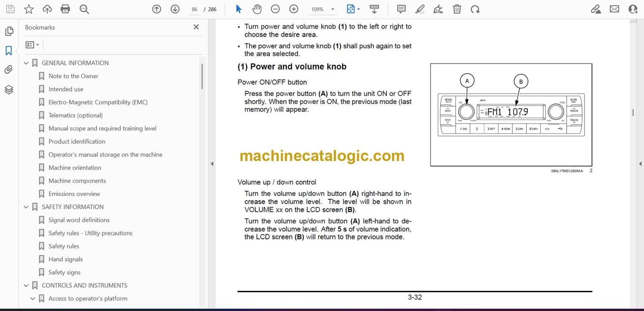Go to next page arrow
Screen dimensions: 644x311
point(175,9)
